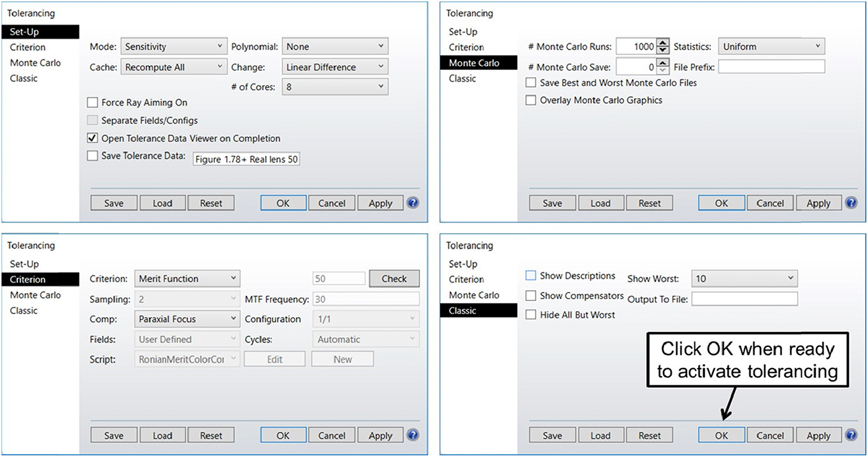Viewport: 868px width, 457px height.
Task: Toggle the Show Descriptions checkbox
Action: click(531, 276)
